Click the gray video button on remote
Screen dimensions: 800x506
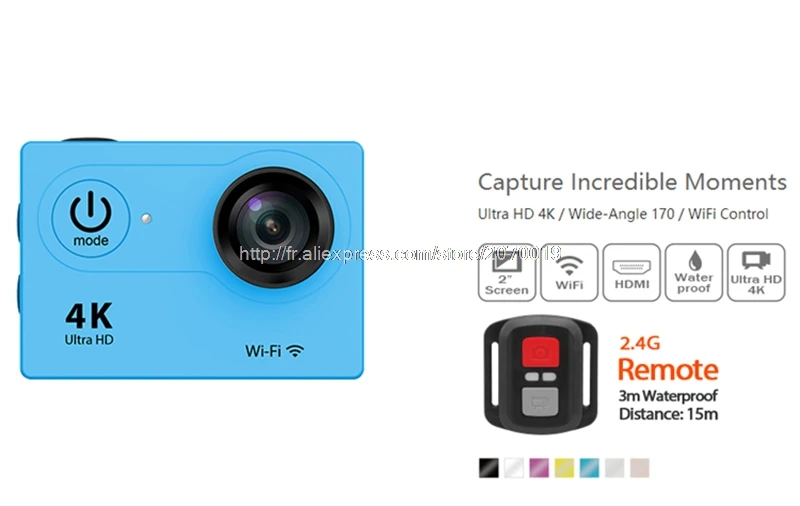[x=540, y=401]
